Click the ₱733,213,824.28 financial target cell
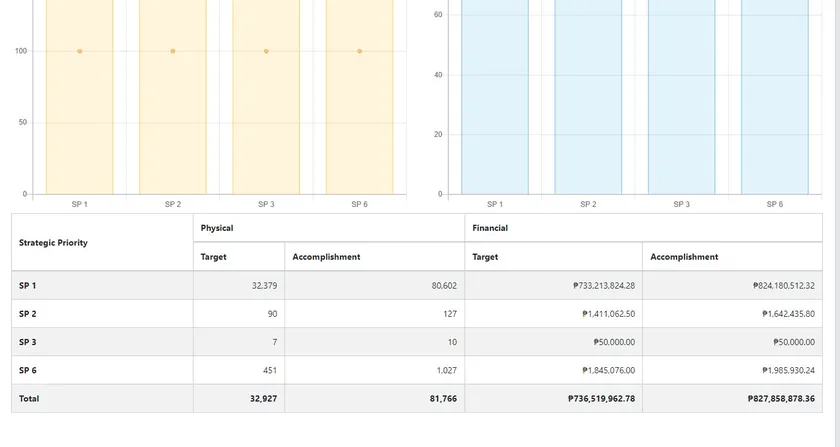 (x=553, y=286)
